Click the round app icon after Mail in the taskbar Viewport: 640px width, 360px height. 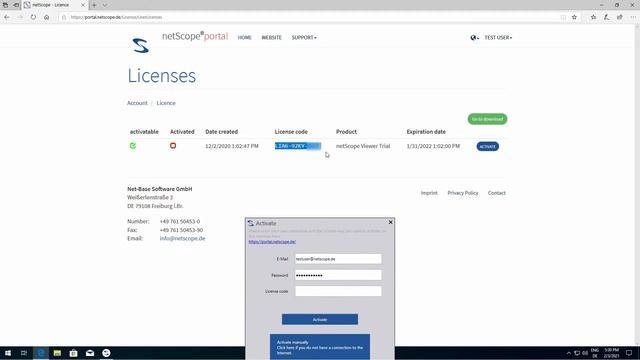(106, 353)
